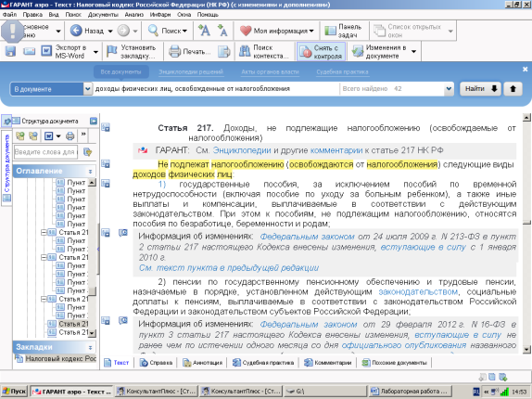The height and width of the screenshot is (399, 532).
Task: Open the Похожие документы tab
Action: click(394, 363)
